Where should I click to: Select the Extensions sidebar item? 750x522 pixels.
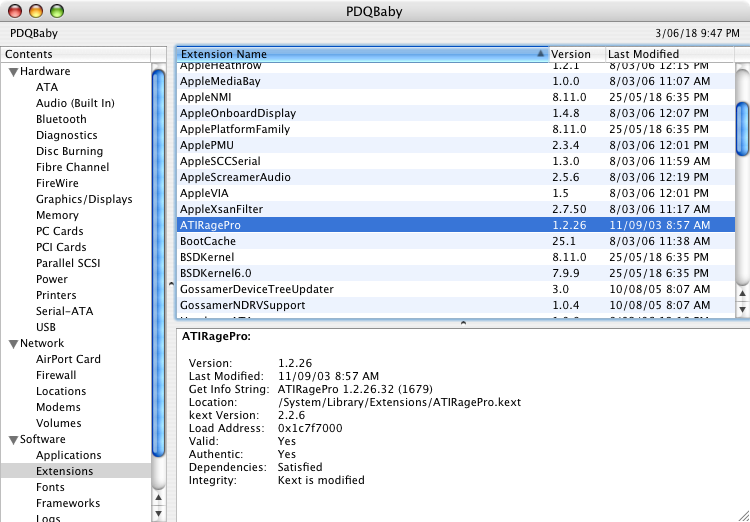(x=76, y=471)
